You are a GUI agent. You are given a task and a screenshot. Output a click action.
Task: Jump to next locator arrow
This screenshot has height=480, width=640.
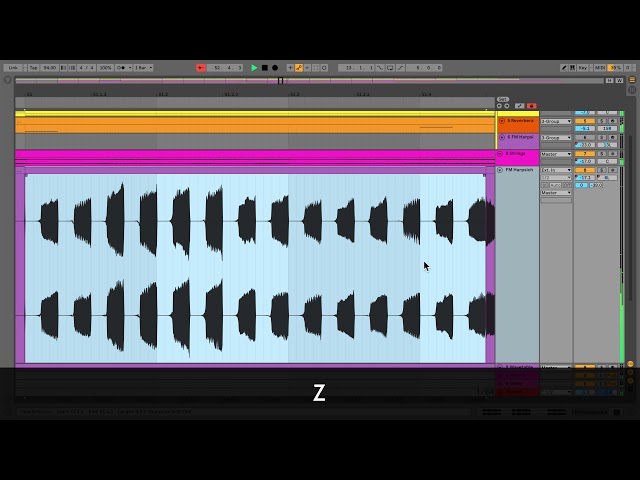(507, 106)
